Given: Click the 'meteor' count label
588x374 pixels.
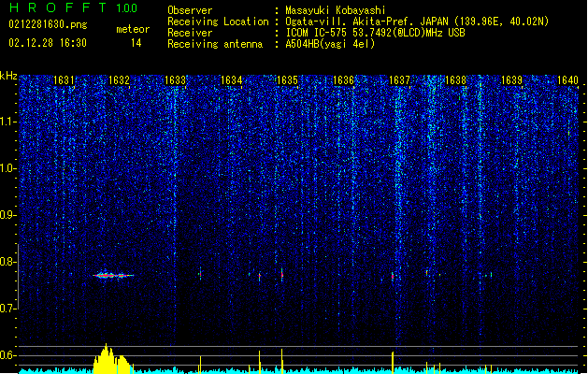Looking at the screenshot, I should (133, 29).
